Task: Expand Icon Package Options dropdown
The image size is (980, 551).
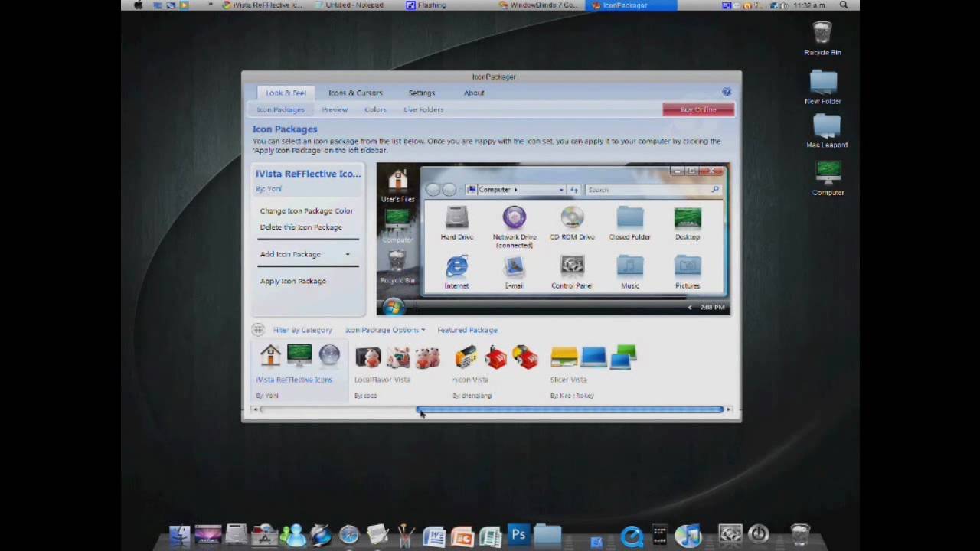Action: [384, 330]
